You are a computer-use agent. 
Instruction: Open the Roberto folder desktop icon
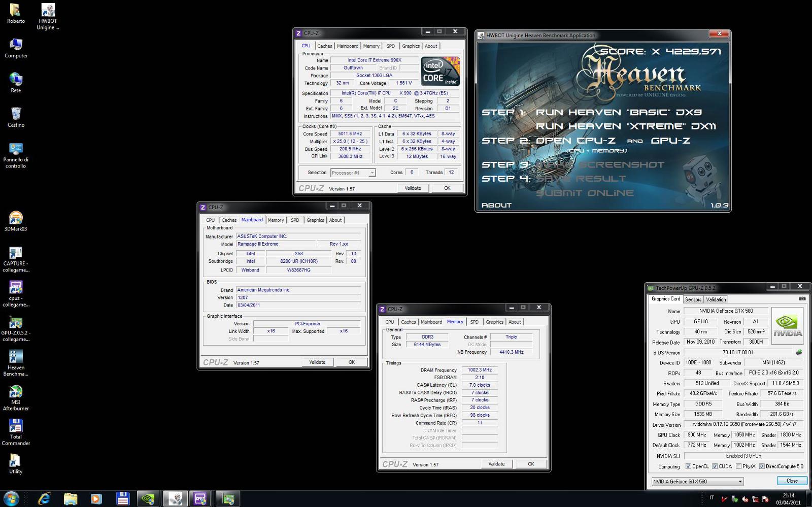point(16,14)
